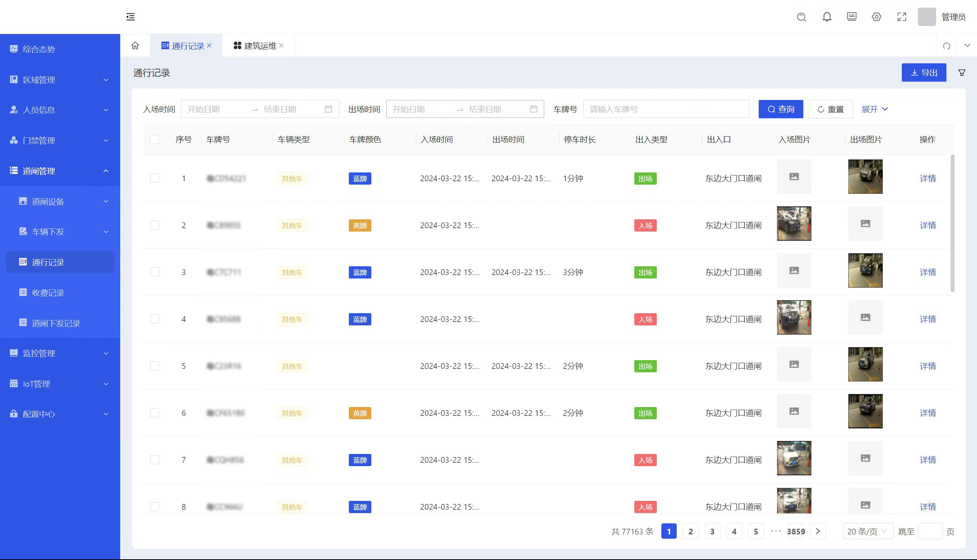Open notifications bell icon

[827, 17]
